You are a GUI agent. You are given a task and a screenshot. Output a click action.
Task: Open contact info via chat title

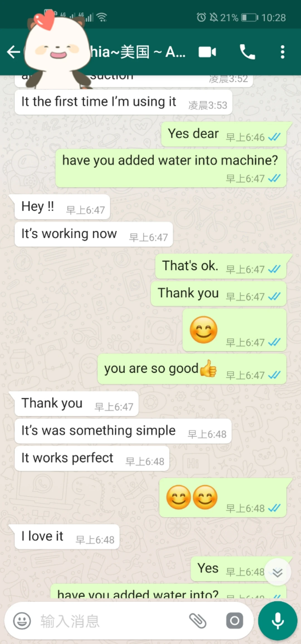coord(138,52)
